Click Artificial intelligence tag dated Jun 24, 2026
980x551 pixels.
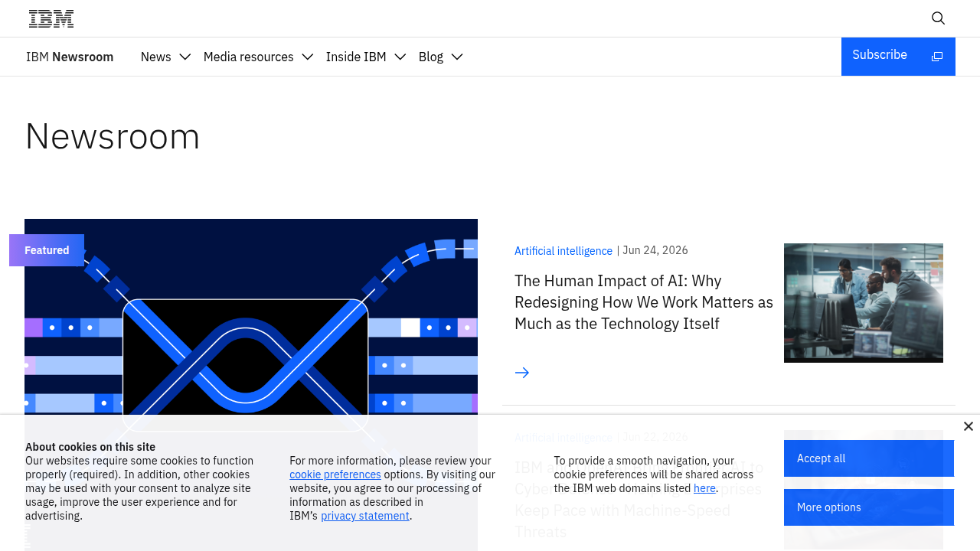click(563, 251)
